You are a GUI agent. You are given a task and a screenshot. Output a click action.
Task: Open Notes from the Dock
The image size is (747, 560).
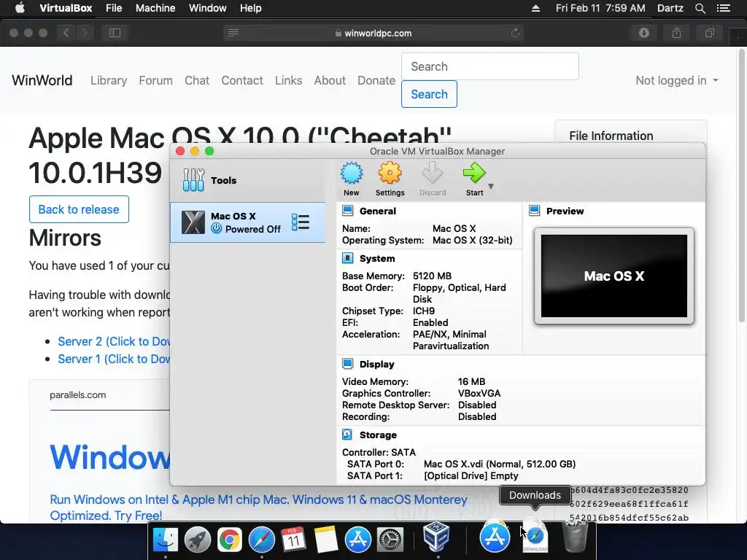click(325, 540)
